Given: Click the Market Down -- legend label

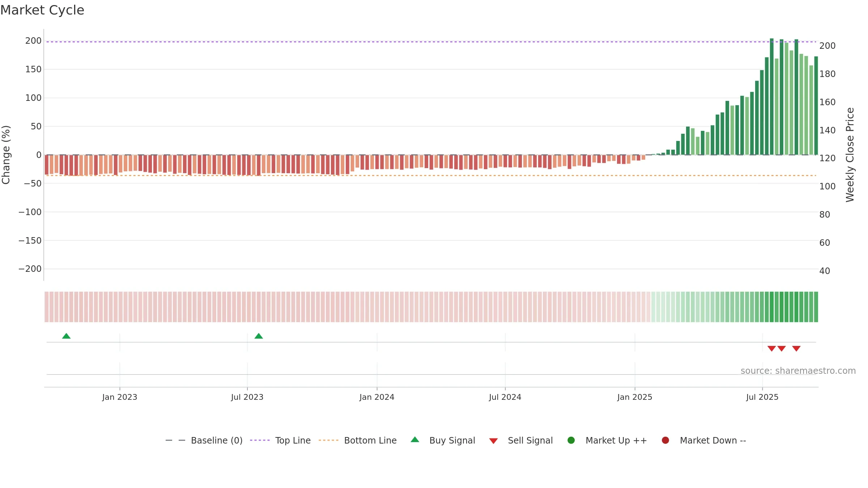Looking at the screenshot, I should tap(713, 440).
